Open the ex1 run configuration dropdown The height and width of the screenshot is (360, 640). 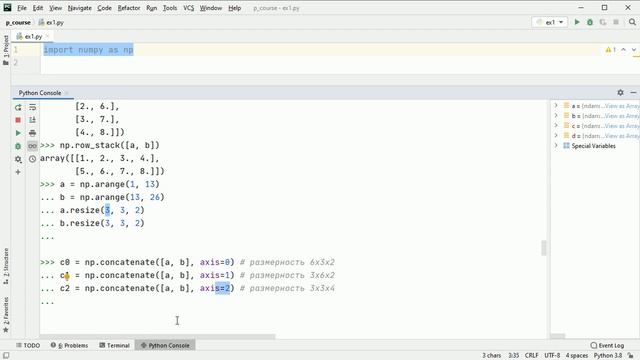[x=550, y=22]
